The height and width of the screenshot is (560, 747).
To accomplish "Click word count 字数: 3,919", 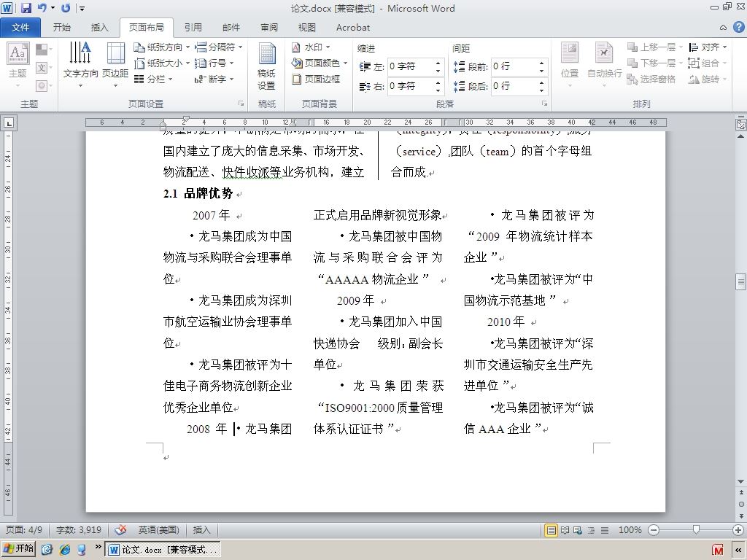I will click(x=79, y=530).
